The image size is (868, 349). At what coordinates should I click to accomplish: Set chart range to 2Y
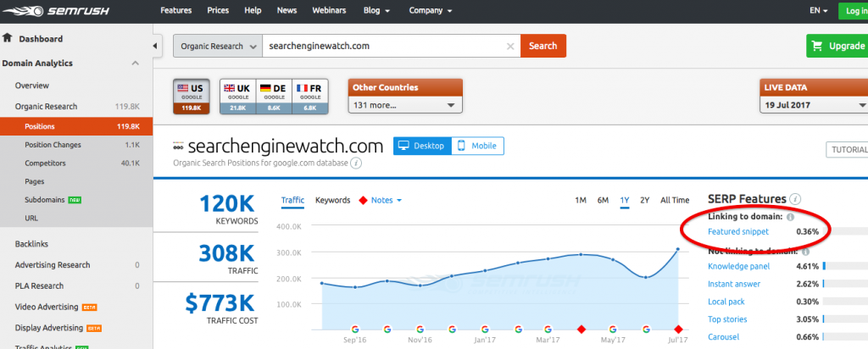(644, 200)
